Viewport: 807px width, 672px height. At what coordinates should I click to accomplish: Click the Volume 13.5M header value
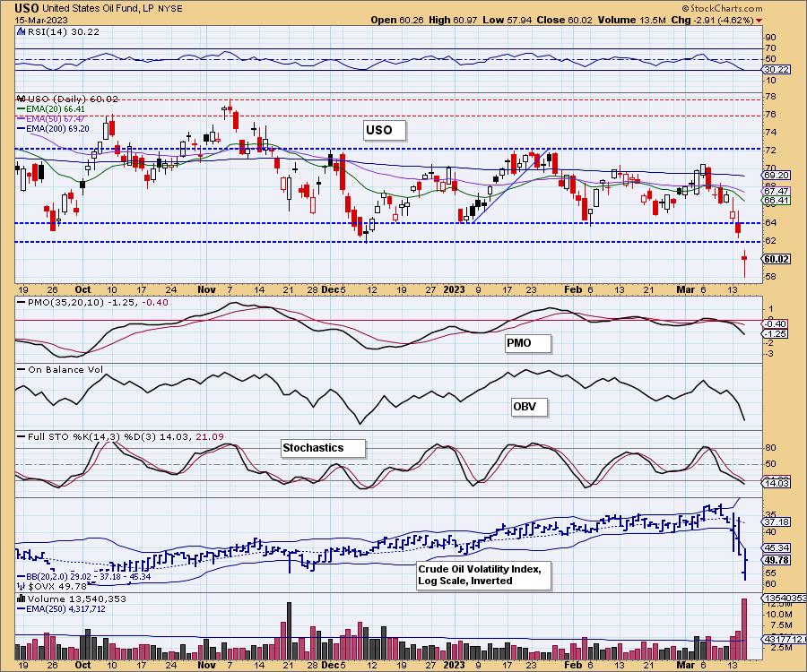632,20
